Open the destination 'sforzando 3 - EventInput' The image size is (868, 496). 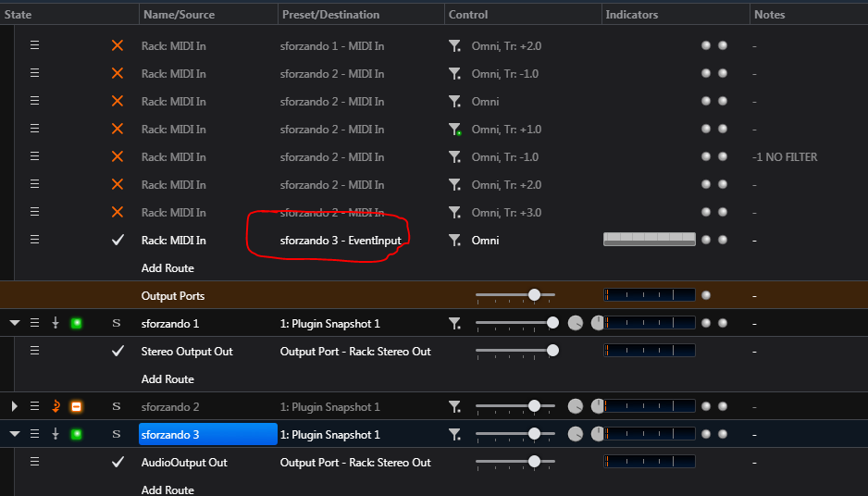[341, 241]
